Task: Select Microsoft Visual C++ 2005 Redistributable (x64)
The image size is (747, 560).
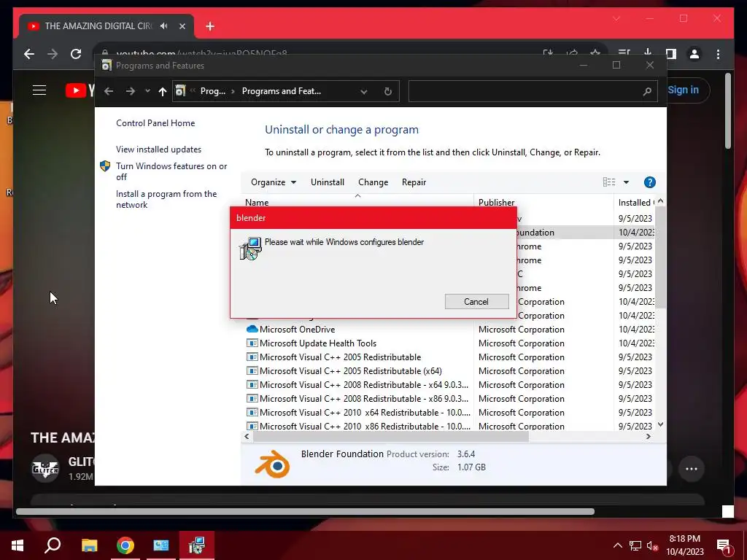Action: click(351, 371)
